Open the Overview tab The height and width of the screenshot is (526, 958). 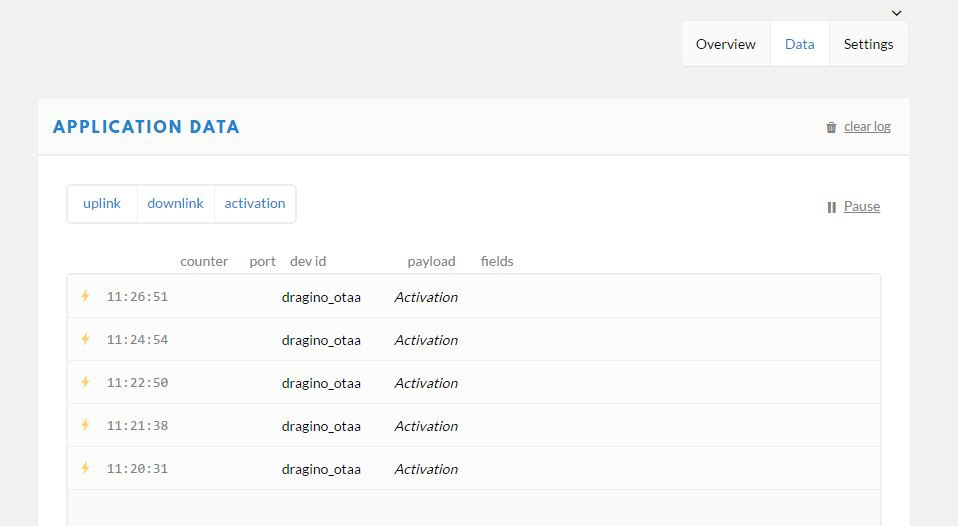coord(726,44)
